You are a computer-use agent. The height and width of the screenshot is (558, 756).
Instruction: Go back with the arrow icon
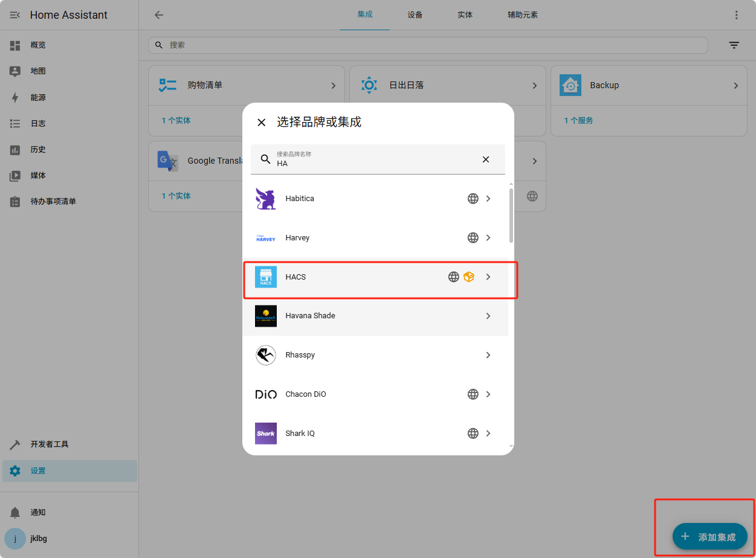point(159,15)
